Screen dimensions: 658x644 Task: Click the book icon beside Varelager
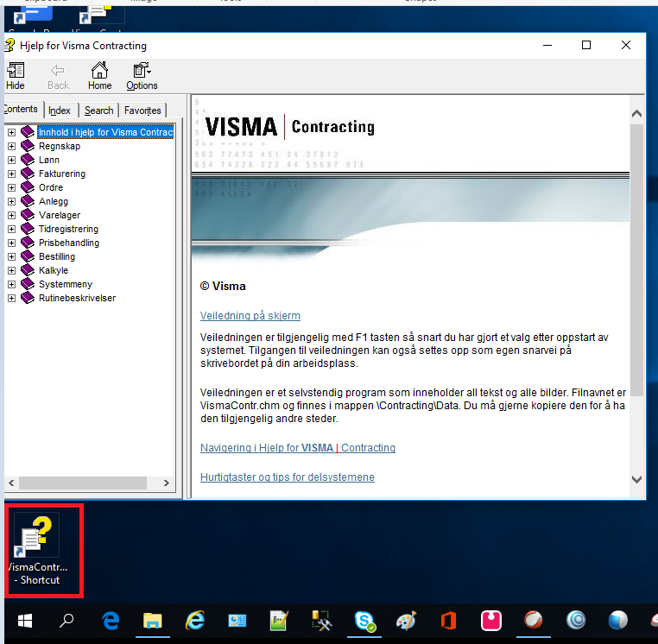tap(28, 215)
